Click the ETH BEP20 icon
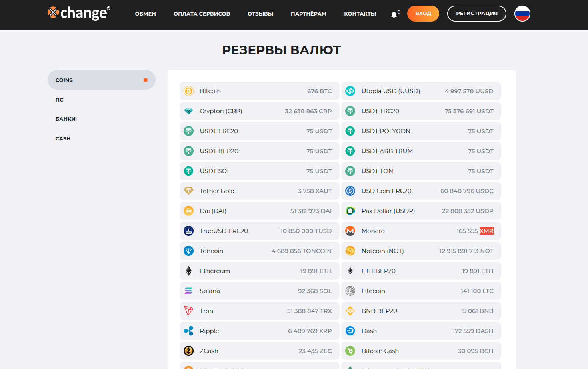 coord(350,271)
